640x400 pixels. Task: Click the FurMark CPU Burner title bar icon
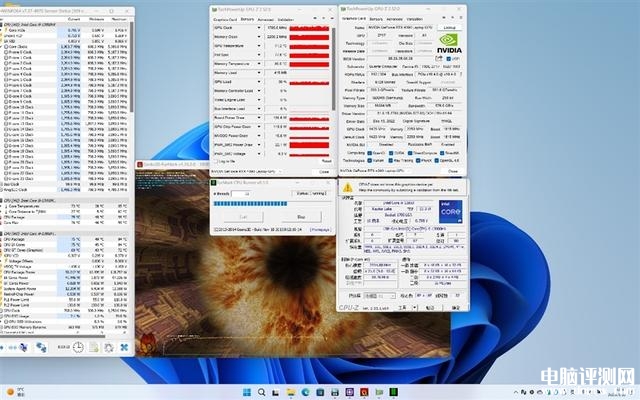pos(213,183)
